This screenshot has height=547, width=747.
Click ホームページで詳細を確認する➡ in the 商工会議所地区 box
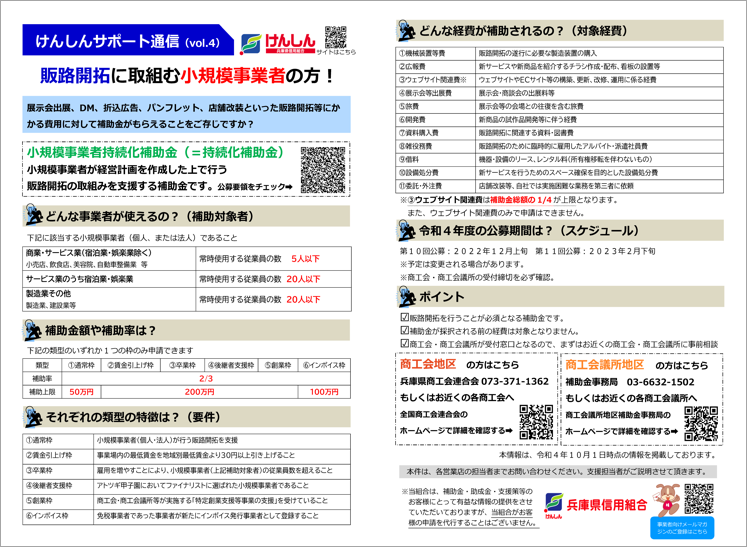[621, 431]
